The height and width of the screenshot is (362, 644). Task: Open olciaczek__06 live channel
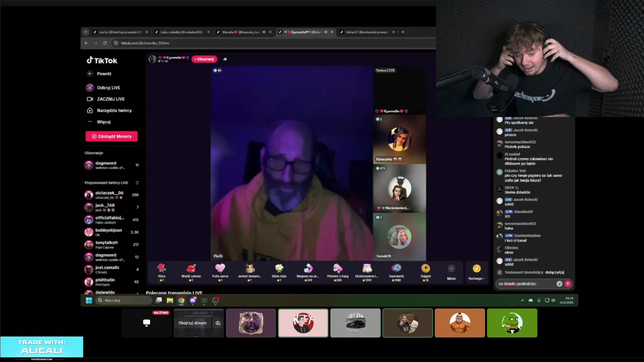(112, 195)
